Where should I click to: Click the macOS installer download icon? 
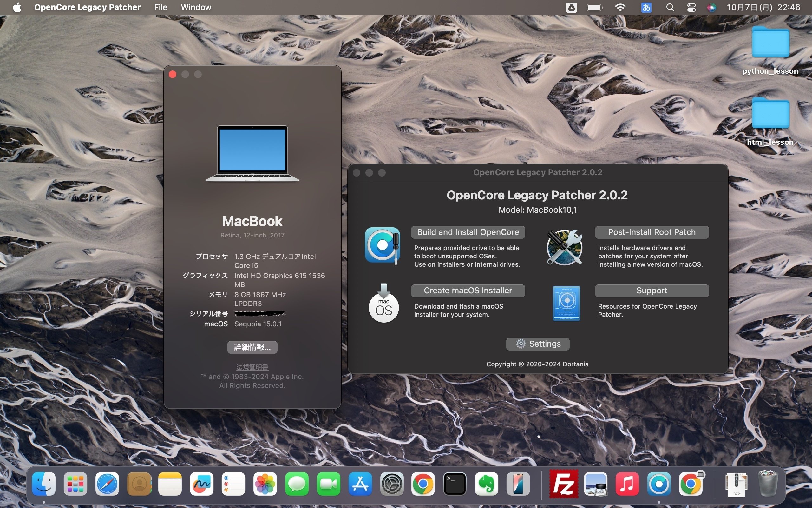pyautogui.click(x=383, y=303)
